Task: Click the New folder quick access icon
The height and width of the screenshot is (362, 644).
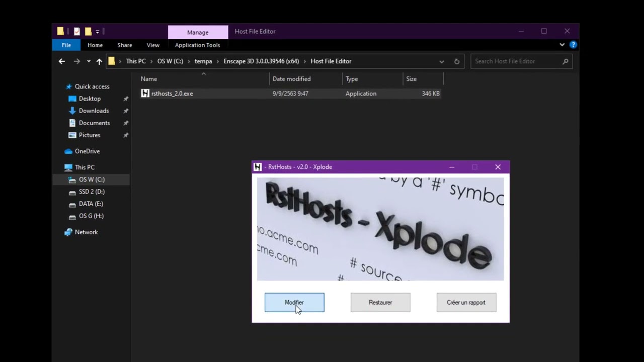Action: point(88,31)
